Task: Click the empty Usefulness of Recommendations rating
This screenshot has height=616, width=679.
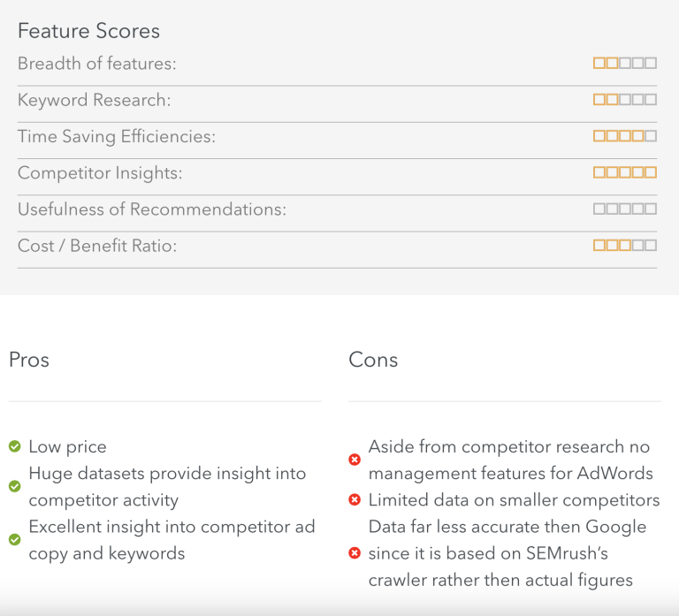Action: click(x=625, y=209)
